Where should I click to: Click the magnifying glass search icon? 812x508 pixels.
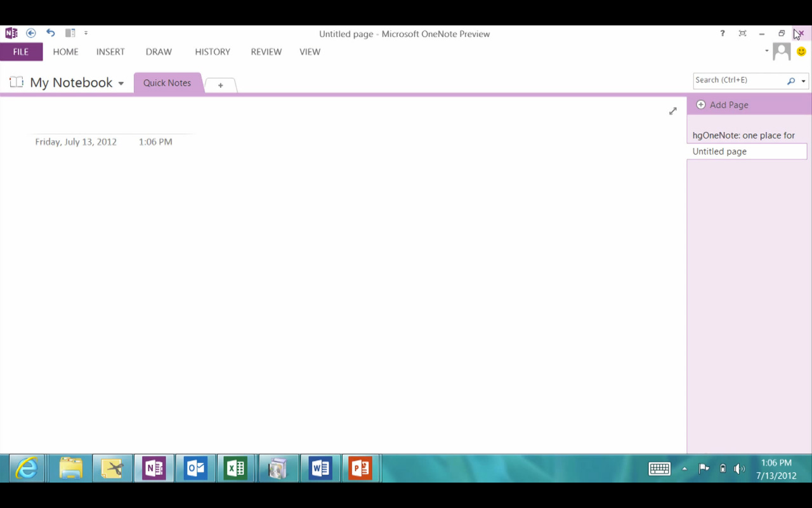click(790, 81)
